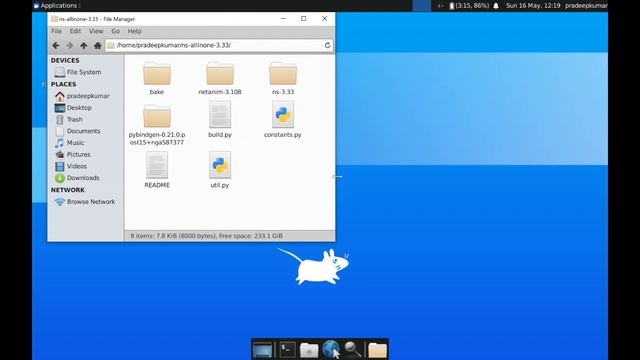This screenshot has height=360, width=640.
Task: Close the File Manager window
Action: click(324, 19)
